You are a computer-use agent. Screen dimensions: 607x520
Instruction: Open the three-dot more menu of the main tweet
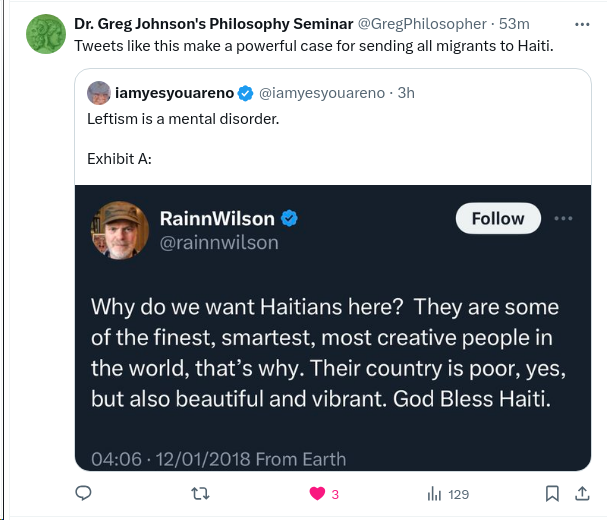[x=582, y=23]
